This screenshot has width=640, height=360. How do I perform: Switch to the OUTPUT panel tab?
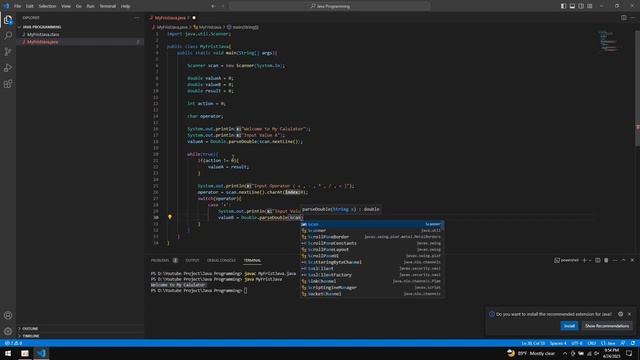click(x=192, y=260)
